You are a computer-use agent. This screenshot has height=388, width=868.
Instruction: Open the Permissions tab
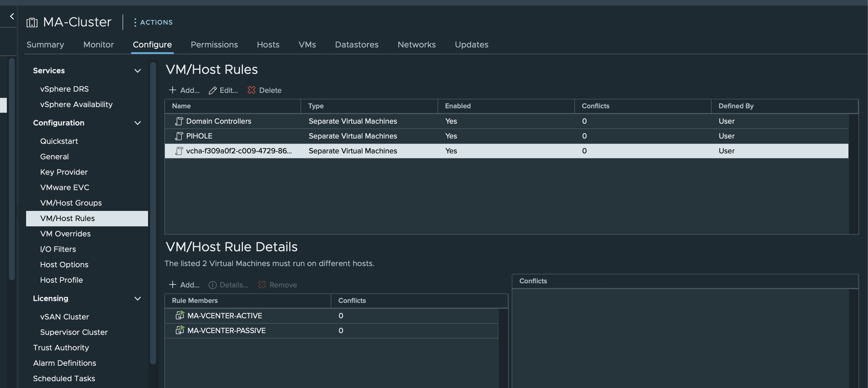pyautogui.click(x=214, y=45)
